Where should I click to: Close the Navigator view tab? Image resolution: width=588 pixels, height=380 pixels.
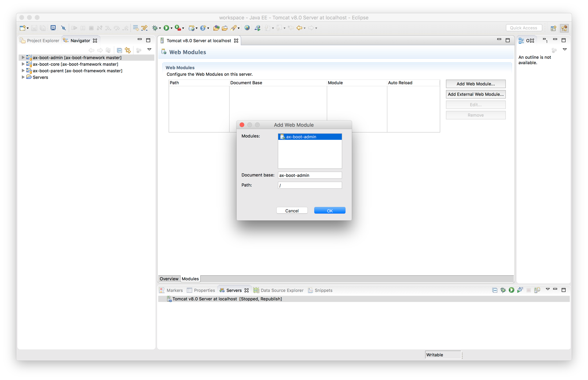coord(95,40)
